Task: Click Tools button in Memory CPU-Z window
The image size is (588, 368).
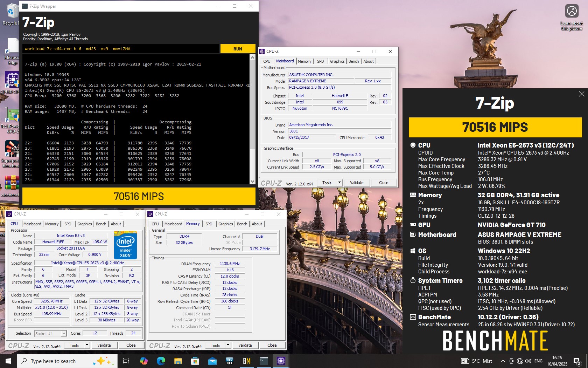Action: point(215,345)
